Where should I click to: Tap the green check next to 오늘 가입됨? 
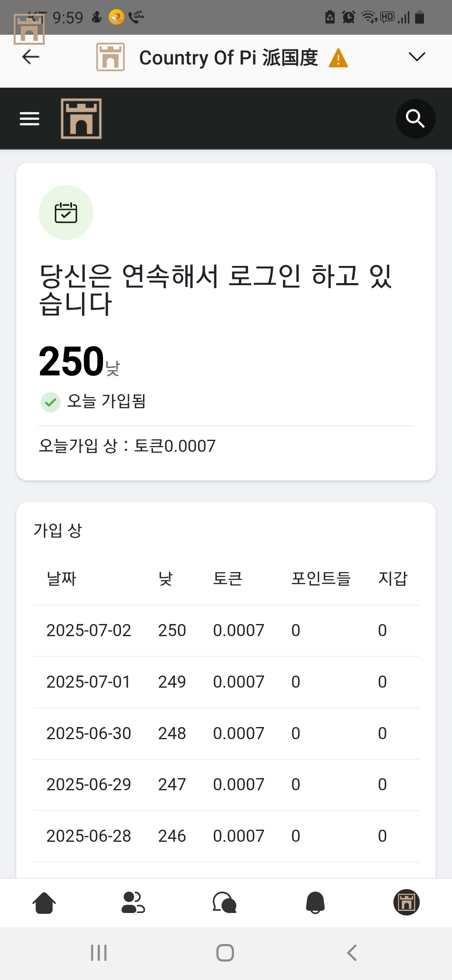click(51, 402)
